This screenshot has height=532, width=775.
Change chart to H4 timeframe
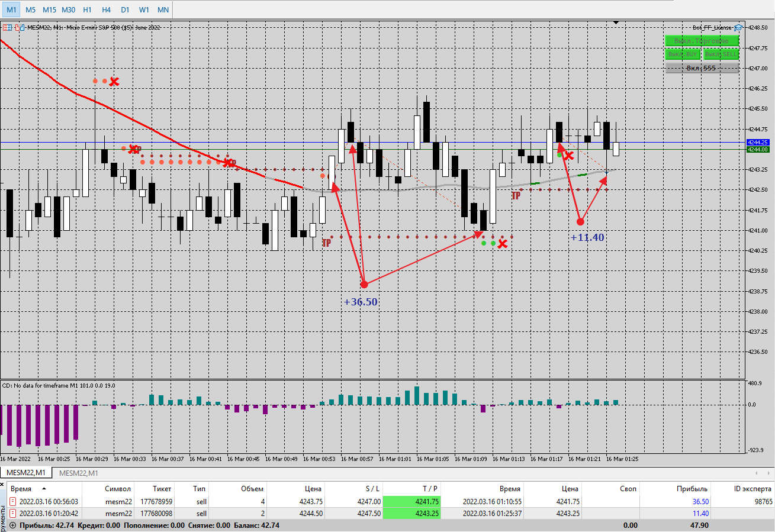pos(106,9)
